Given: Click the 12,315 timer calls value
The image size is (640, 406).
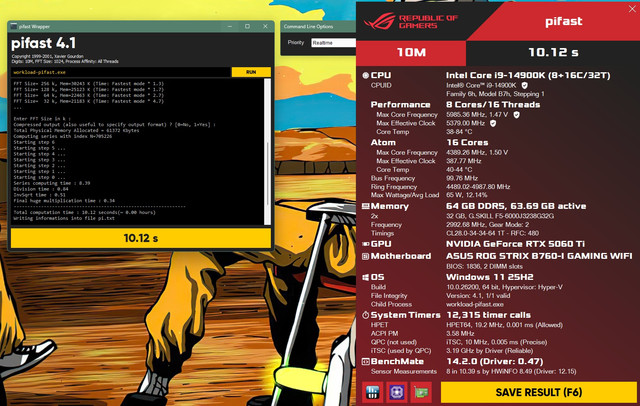Looking at the screenshot, I should click(488, 315).
